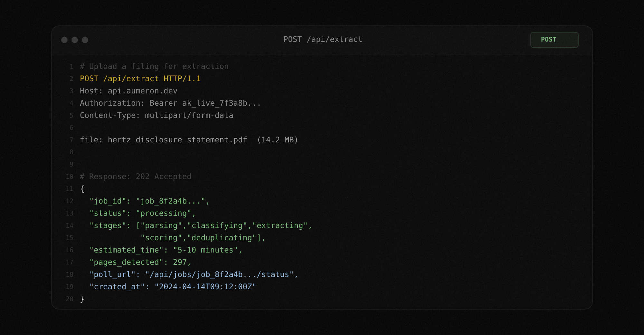Click the file name hertz_disclosure_statement.pdf
The height and width of the screenshot is (335, 644).
tap(177, 140)
